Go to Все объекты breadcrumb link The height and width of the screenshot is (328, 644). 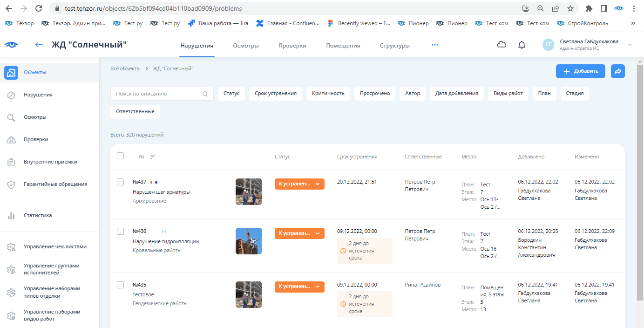click(x=125, y=68)
